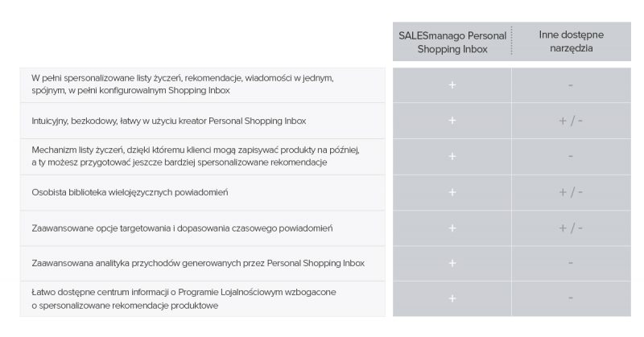Click plus icon for multilingual notification library row
This screenshot has height=337, width=644.
point(452,192)
